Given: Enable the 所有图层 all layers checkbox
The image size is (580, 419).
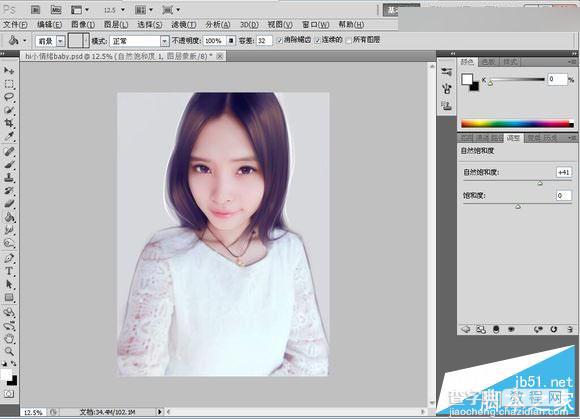Looking at the screenshot, I should click(348, 40).
